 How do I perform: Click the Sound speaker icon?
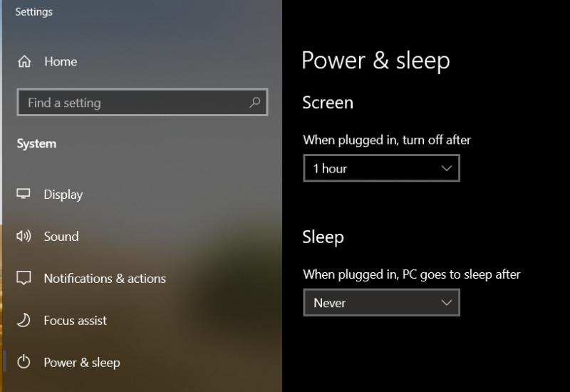tap(24, 236)
